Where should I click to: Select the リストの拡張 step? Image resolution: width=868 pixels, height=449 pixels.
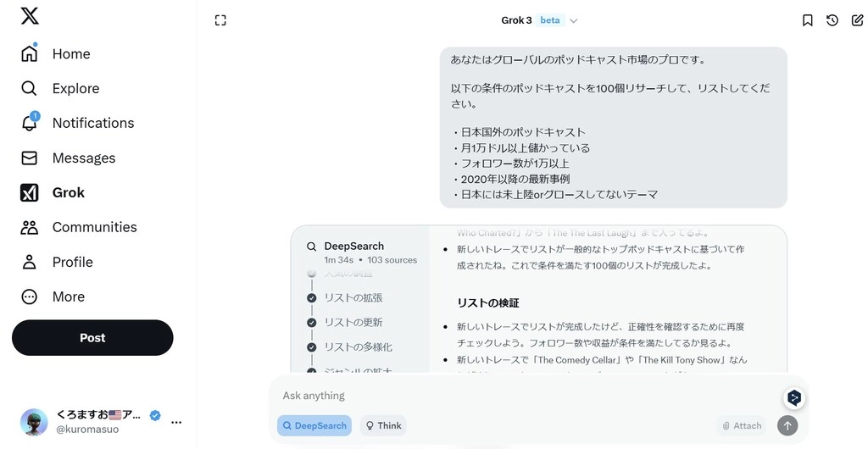pos(353,297)
